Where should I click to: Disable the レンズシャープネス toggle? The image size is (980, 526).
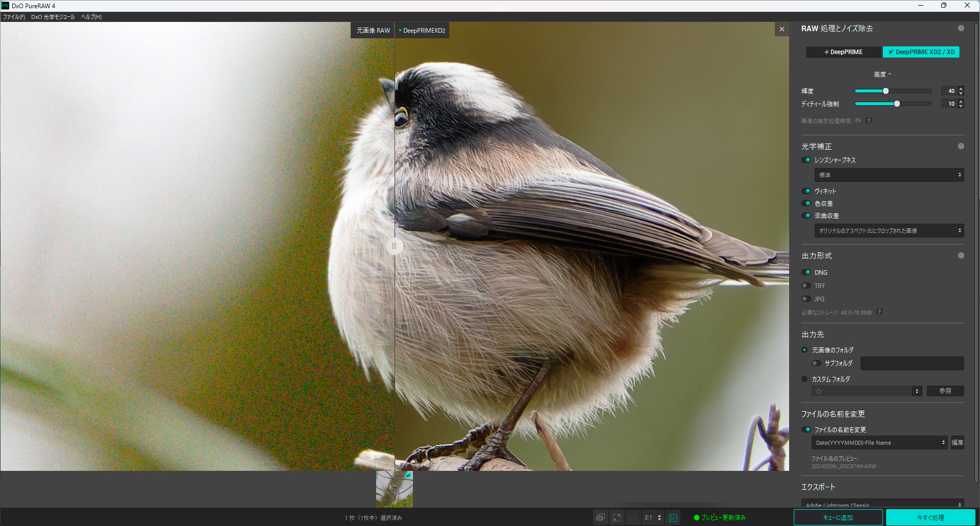[806, 160]
